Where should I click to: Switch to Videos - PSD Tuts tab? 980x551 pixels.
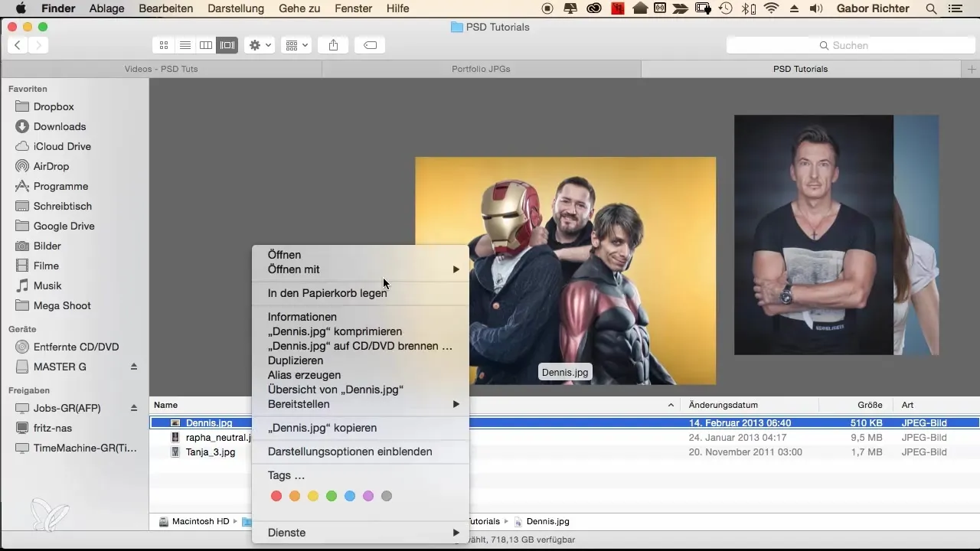click(x=161, y=69)
